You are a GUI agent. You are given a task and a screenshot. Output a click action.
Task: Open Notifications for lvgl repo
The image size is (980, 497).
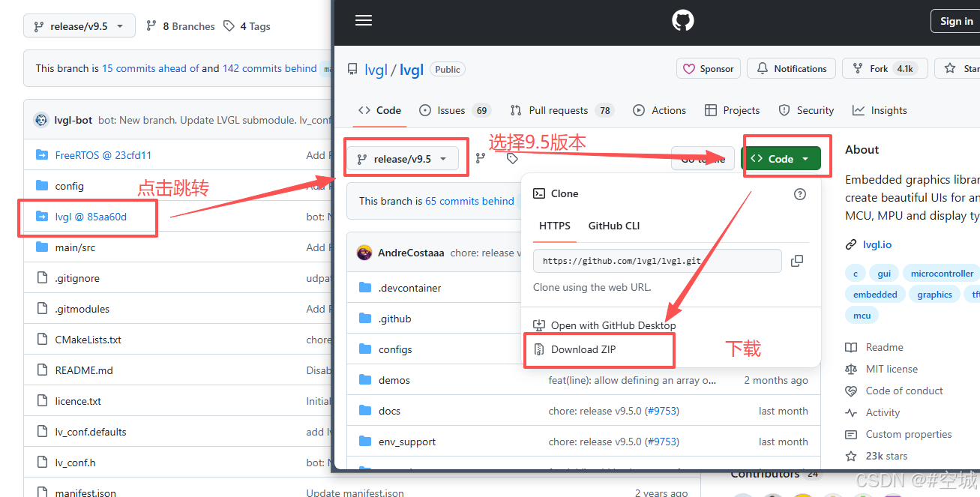(x=791, y=68)
